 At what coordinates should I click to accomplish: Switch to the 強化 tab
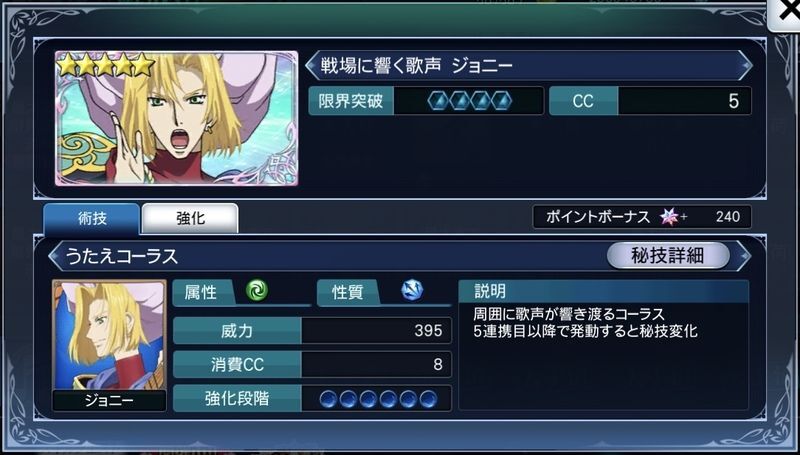tap(190, 218)
